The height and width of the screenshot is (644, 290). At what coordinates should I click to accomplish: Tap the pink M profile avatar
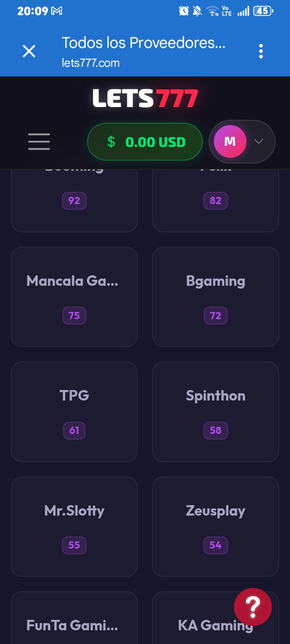pyautogui.click(x=230, y=141)
